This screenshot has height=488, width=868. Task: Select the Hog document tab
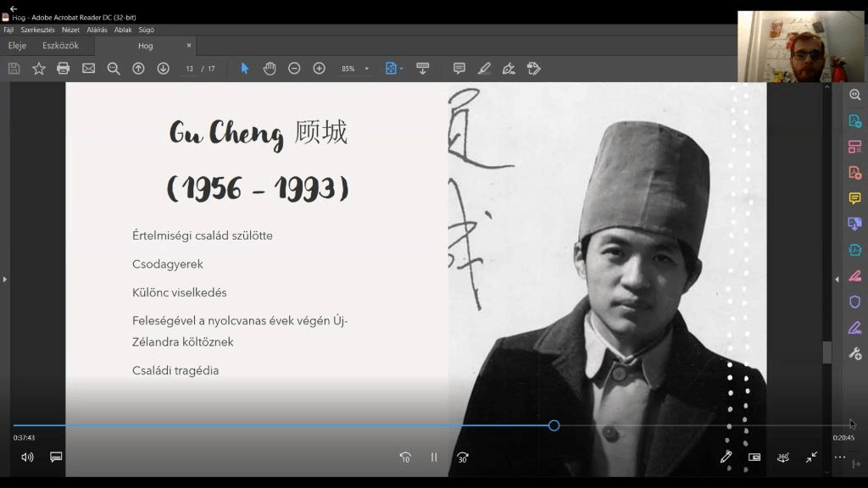click(x=146, y=46)
